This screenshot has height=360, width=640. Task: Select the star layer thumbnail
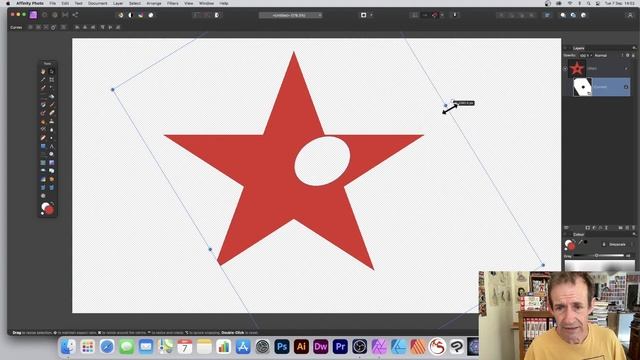click(577, 69)
